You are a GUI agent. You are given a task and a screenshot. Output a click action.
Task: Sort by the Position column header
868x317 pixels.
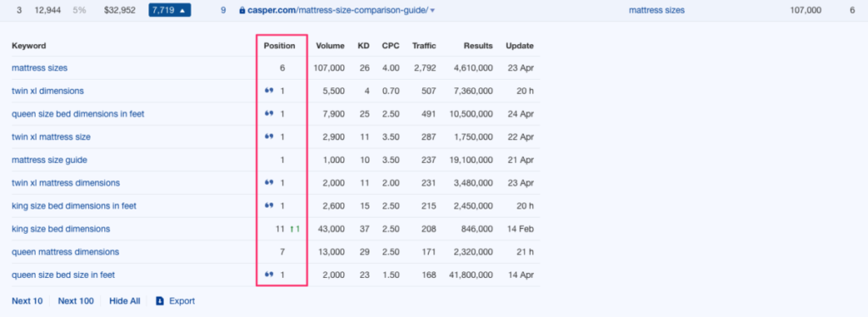[280, 46]
